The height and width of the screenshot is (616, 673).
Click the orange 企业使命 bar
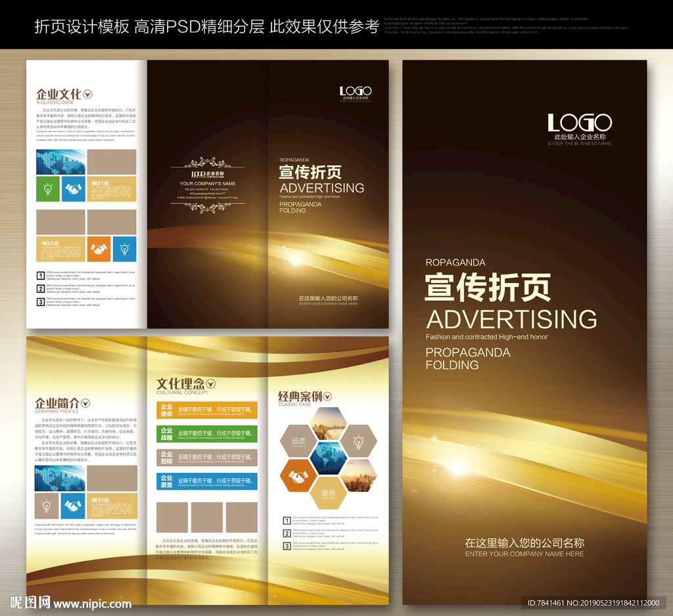tap(207, 410)
